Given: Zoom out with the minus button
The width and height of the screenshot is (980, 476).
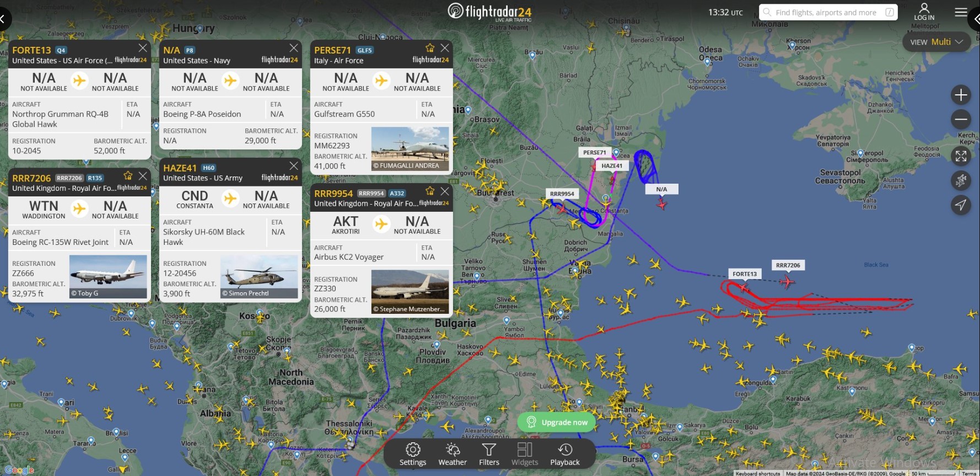Looking at the screenshot, I should (961, 119).
